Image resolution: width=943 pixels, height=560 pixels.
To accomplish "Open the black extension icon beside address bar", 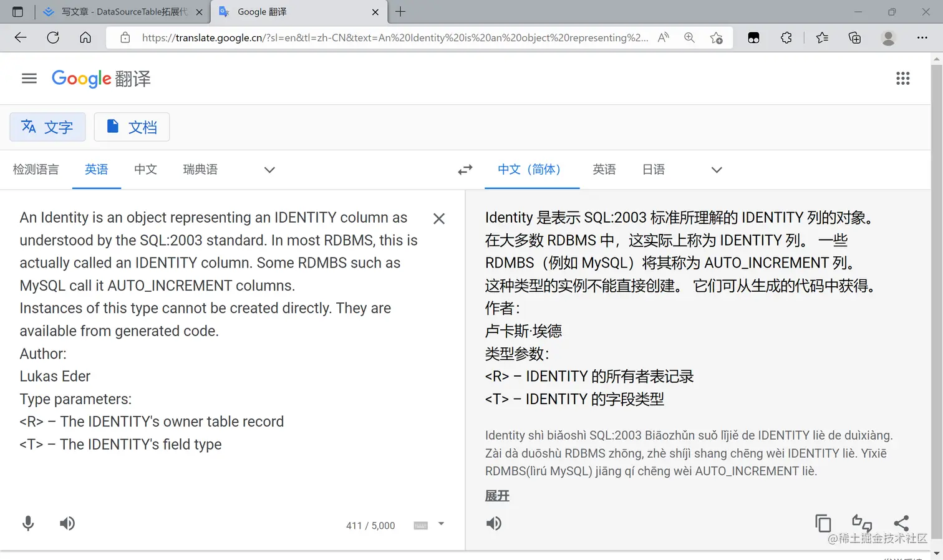I will 753,37.
